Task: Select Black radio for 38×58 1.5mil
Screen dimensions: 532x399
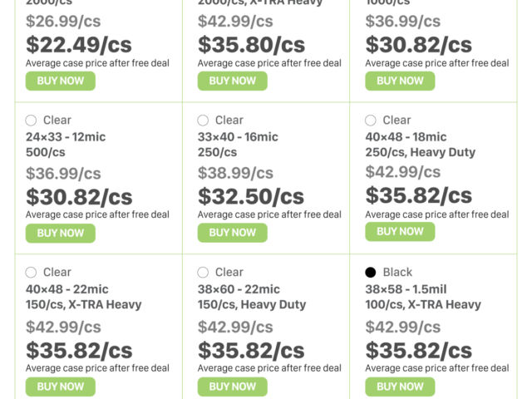Action: tap(371, 273)
